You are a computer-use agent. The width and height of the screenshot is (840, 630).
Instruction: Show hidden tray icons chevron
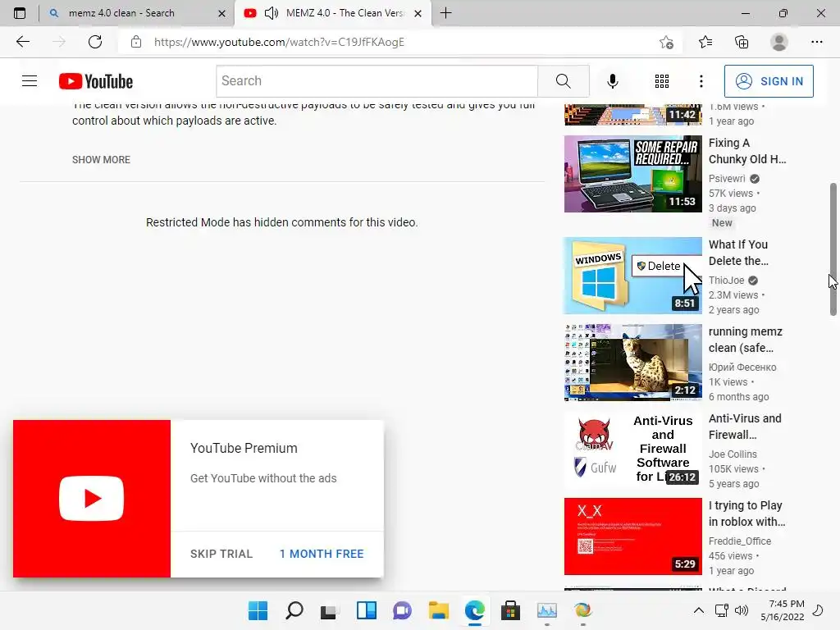[699, 610]
